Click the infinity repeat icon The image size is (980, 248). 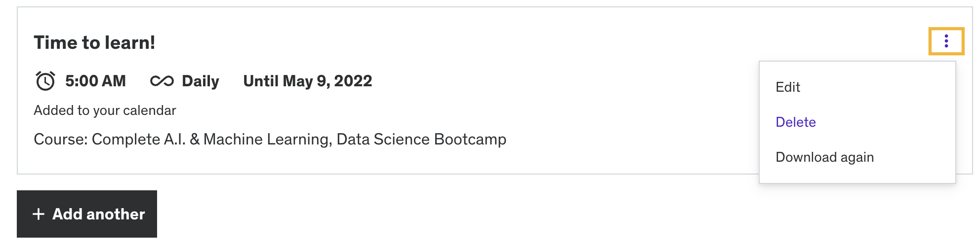[x=162, y=81]
